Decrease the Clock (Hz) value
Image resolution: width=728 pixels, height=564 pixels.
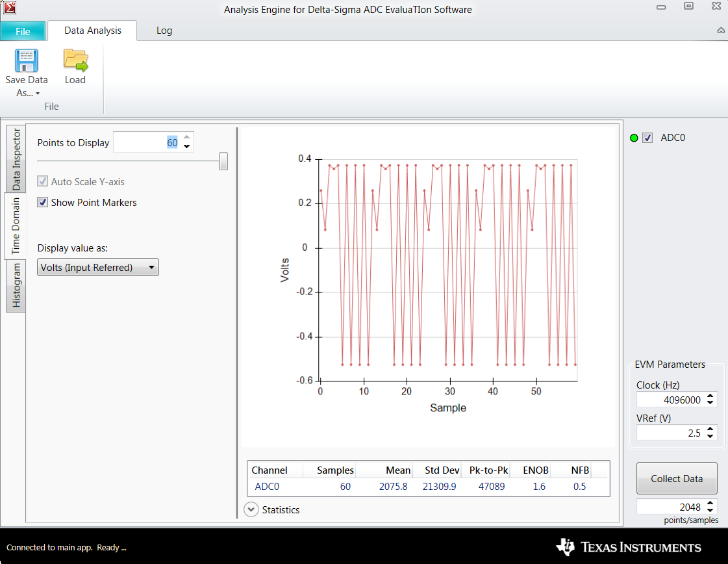coord(710,403)
